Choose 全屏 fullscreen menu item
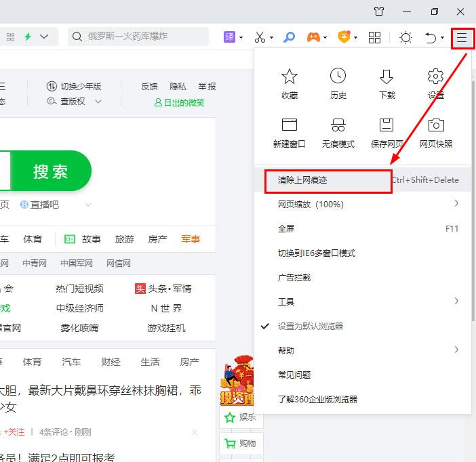Screen dimensions: 476x462 (286, 228)
